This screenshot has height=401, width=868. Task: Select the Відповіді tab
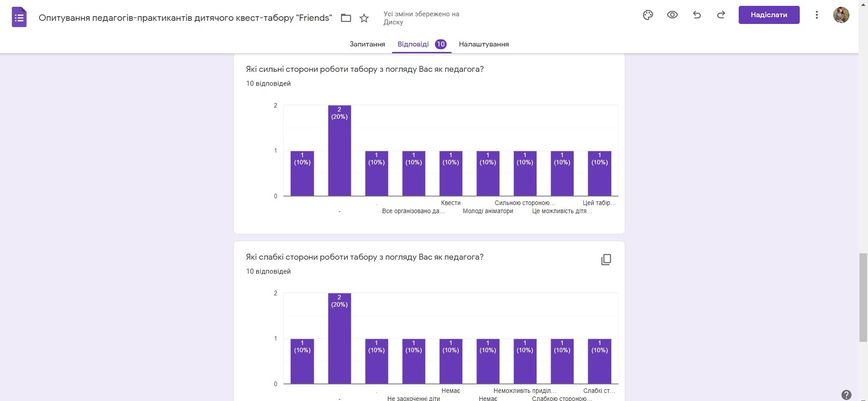click(x=413, y=44)
